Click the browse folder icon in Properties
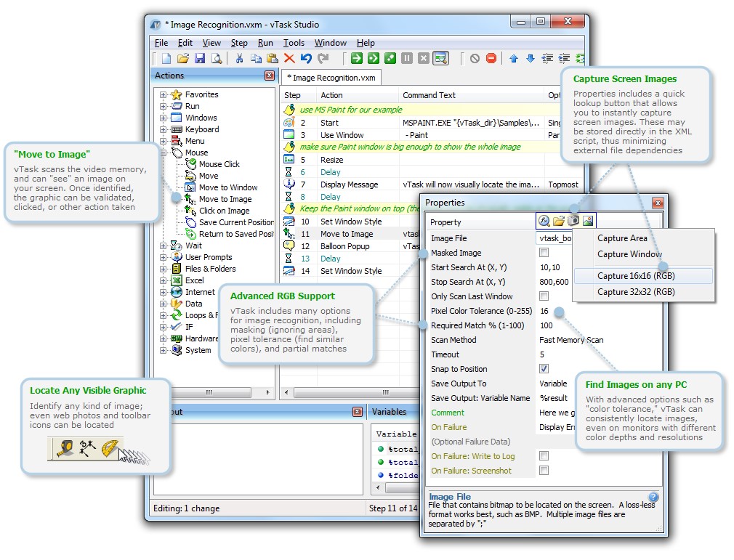734x560 pixels. click(558, 221)
